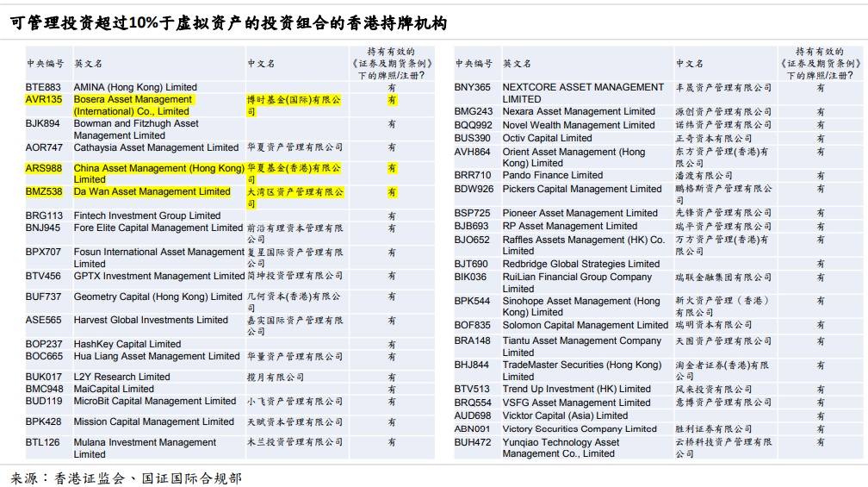The height and width of the screenshot is (487, 868).
Task: Click HashKey Capital Limited company name
Action: [x=127, y=344]
